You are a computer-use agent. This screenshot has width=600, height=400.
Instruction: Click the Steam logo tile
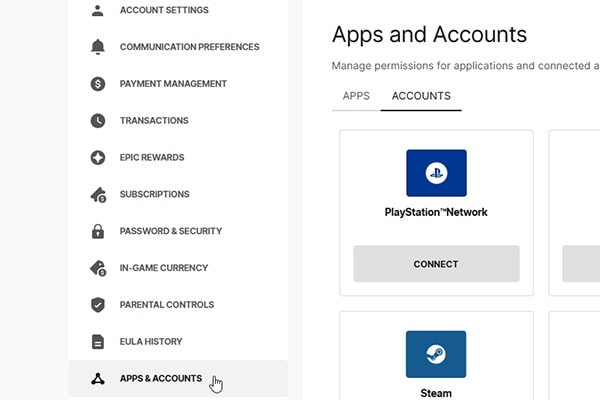[436, 354]
